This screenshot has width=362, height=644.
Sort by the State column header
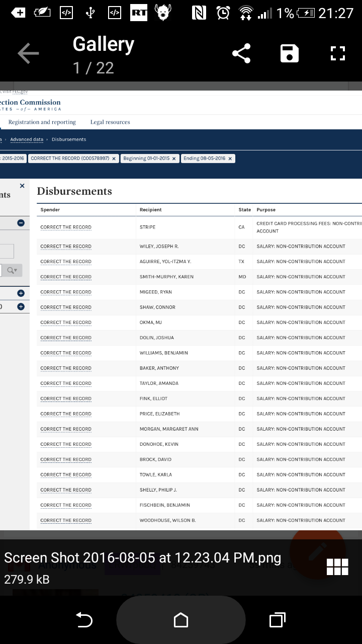click(244, 210)
